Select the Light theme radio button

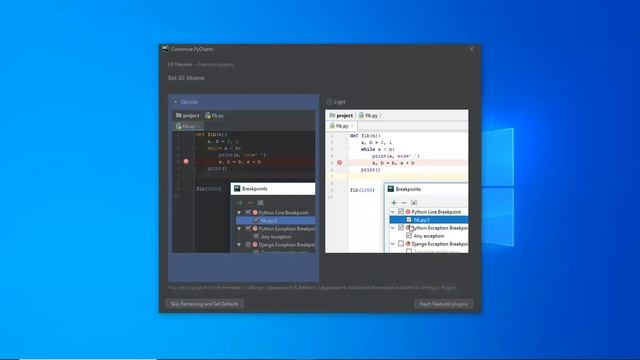[x=329, y=102]
